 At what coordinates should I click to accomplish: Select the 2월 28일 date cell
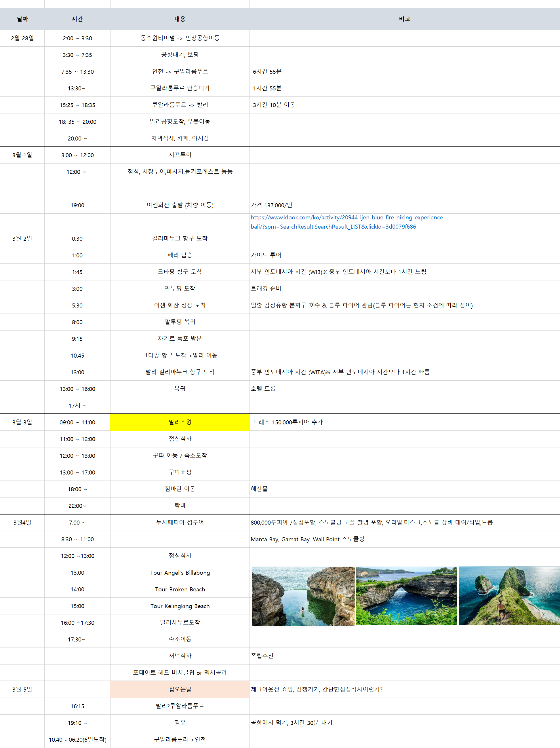22,38
